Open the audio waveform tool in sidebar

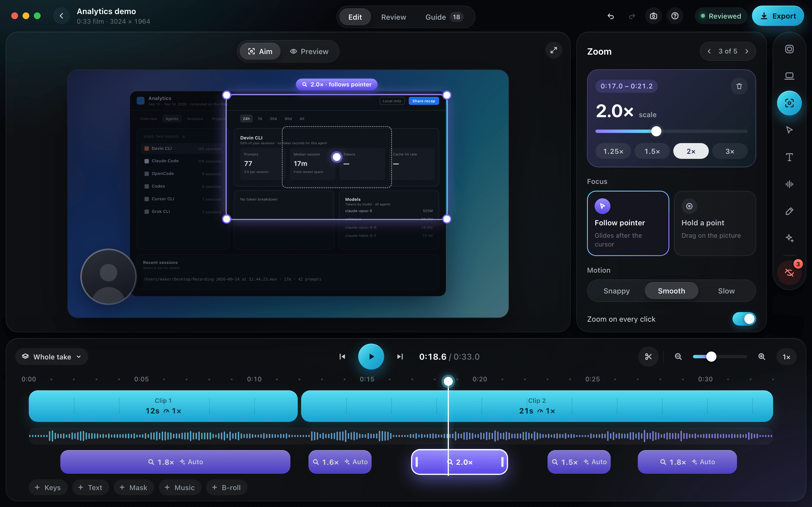789,184
